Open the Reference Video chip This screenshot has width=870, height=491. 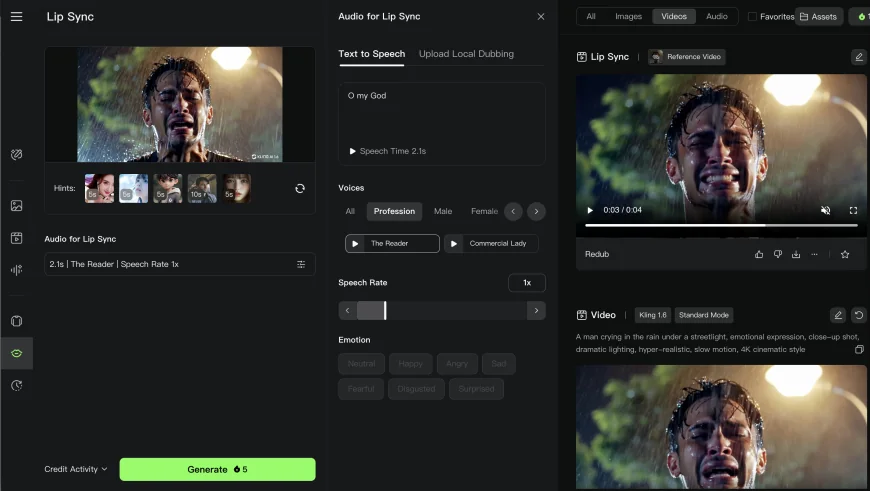click(x=687, y=57)
